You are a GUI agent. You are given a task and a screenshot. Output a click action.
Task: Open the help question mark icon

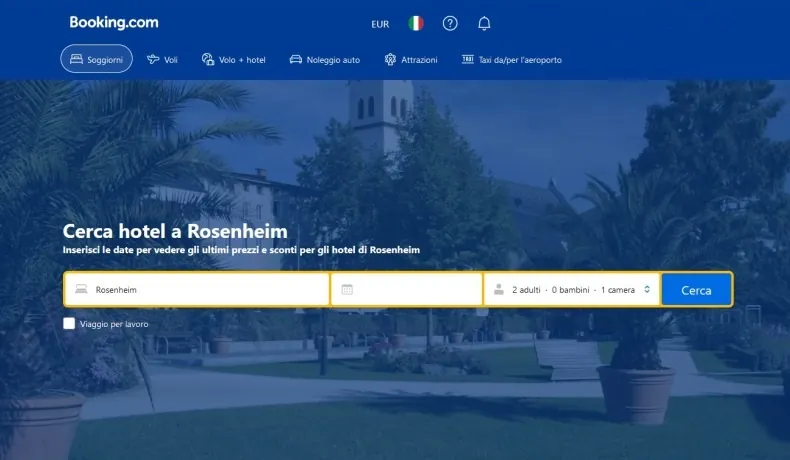450,23
